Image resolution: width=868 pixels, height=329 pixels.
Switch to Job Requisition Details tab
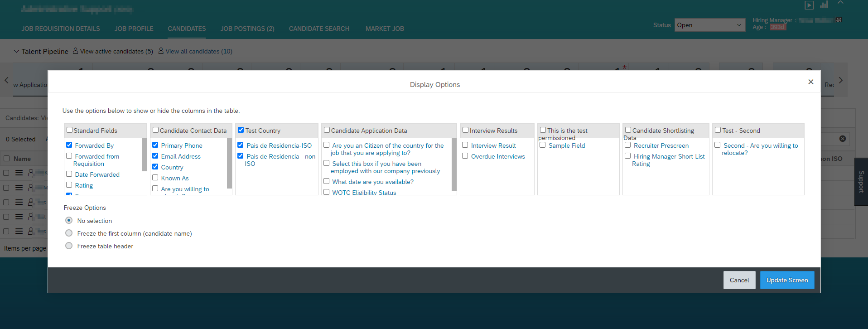point(61,29)
